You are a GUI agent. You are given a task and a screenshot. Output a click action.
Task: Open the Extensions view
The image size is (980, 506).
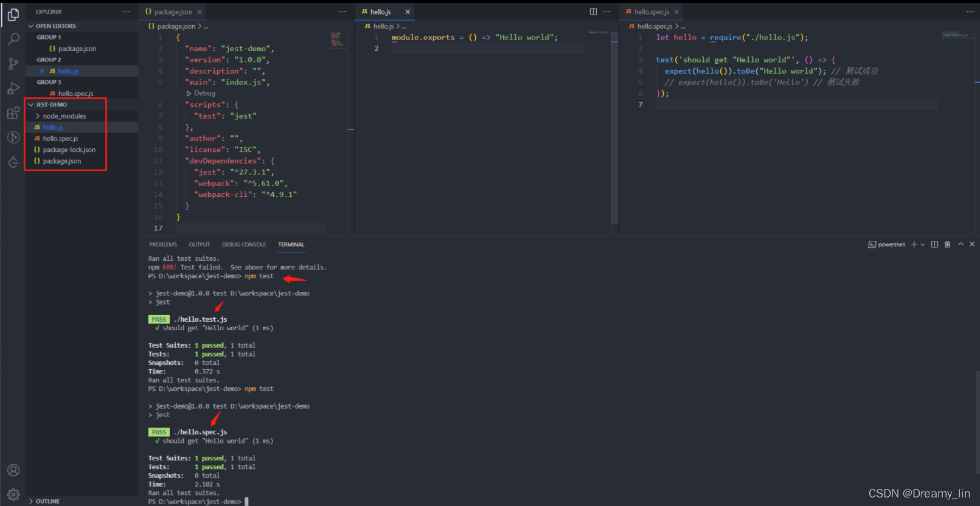(x=13, y=113)
